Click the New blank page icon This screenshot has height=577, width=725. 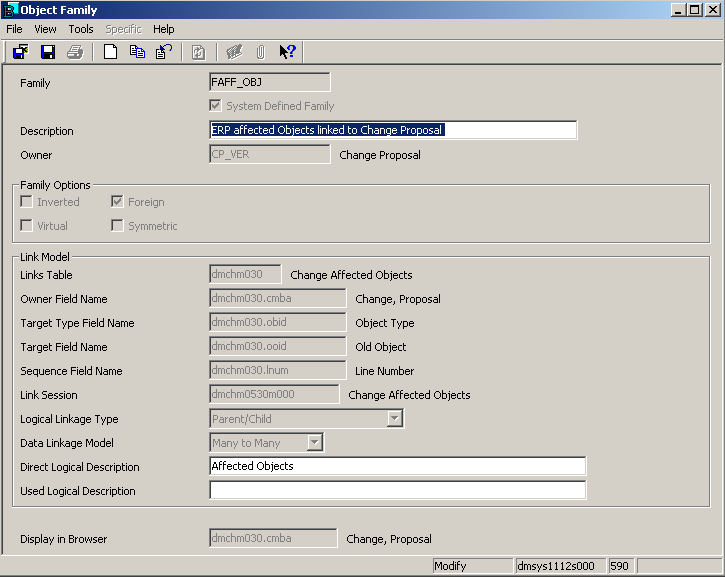(x=110, y=52)
